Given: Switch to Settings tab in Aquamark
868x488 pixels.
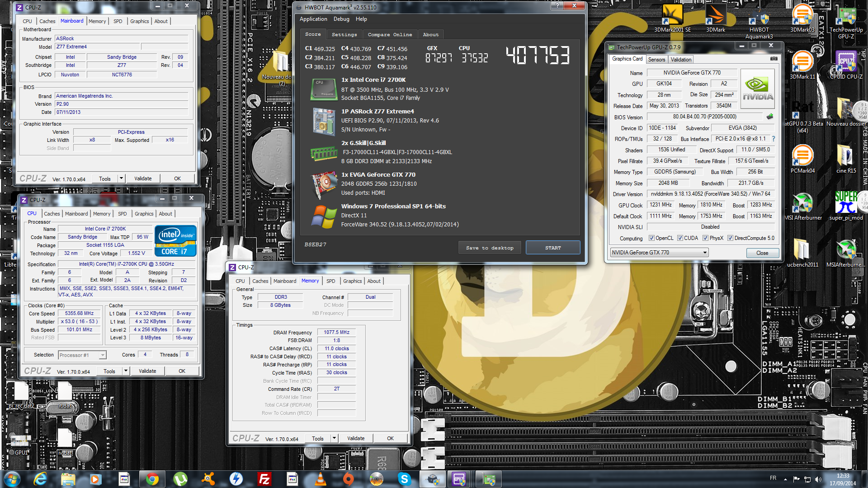Looking at the screenshot, I should click(x=344, y=34).
